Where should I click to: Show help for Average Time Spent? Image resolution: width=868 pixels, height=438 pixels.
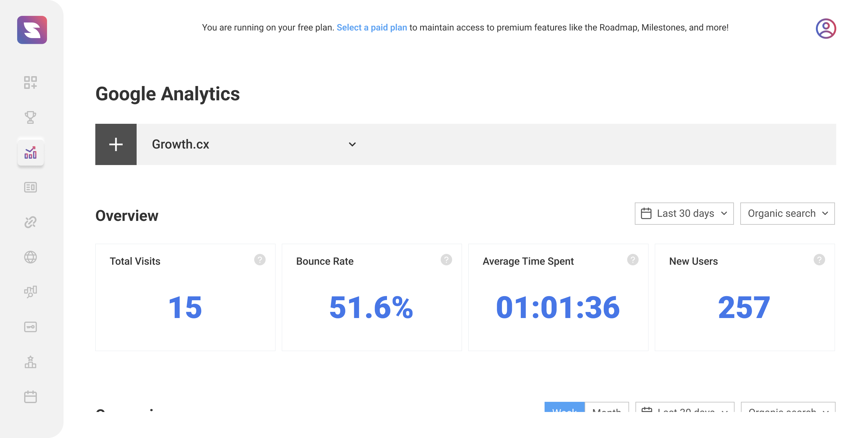(633, 260)
